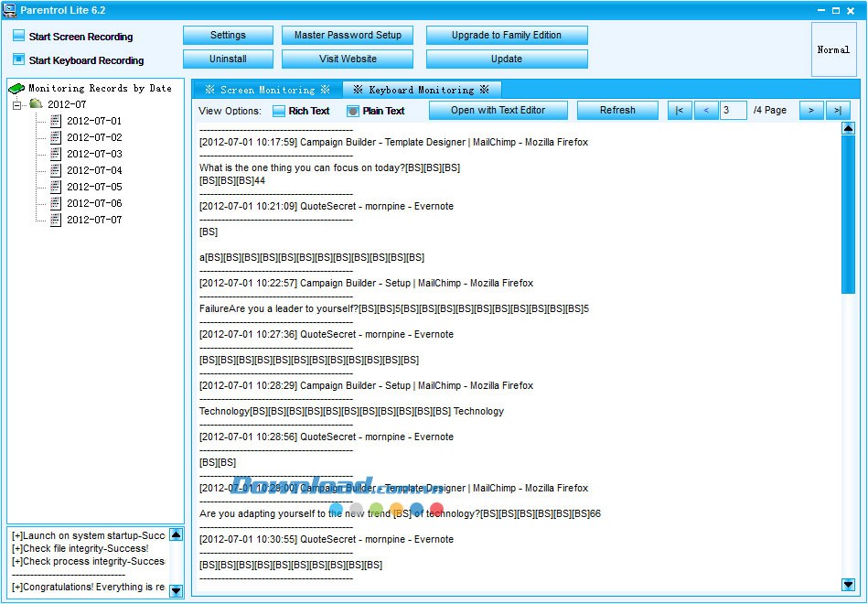This screenshot has height=604, width=868.
Task: Click the page number input field
Action: 733,111
